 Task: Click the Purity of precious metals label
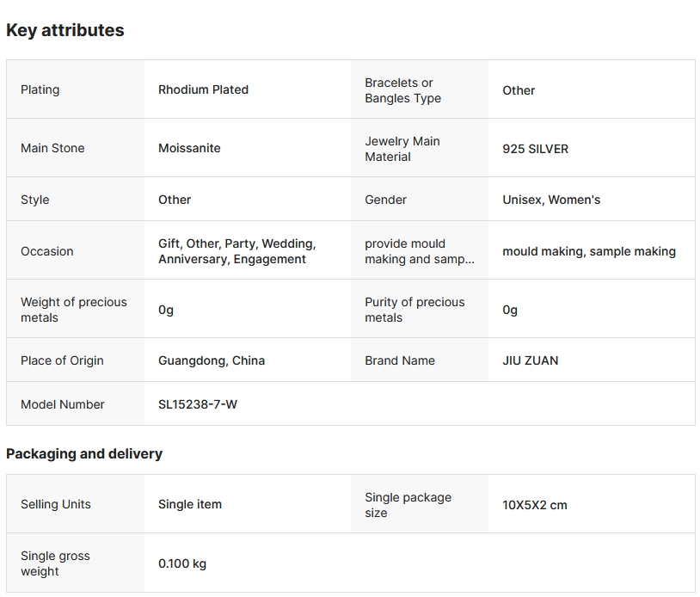pyautogui.click(x=414, y=310)
